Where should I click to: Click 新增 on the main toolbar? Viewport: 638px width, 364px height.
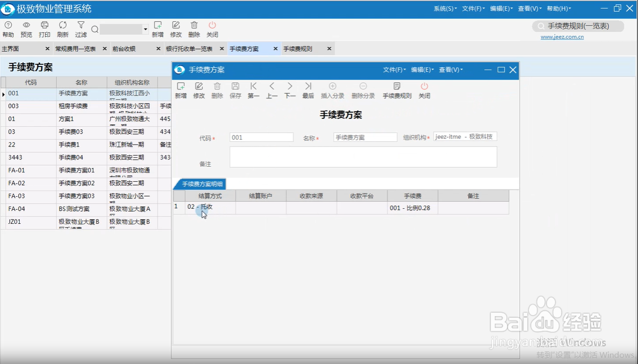tap(158, 28)
